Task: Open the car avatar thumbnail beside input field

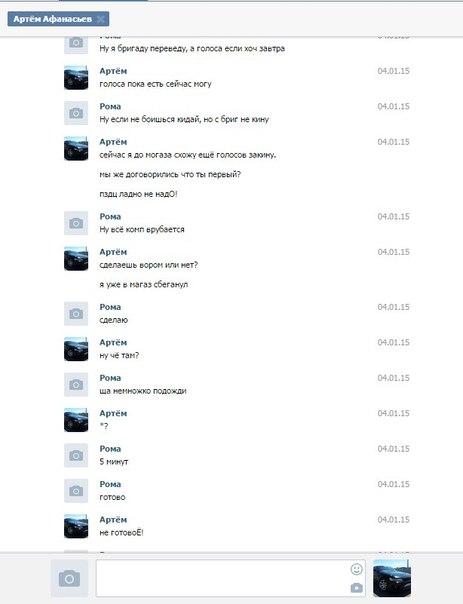Action: coord(392,578)
